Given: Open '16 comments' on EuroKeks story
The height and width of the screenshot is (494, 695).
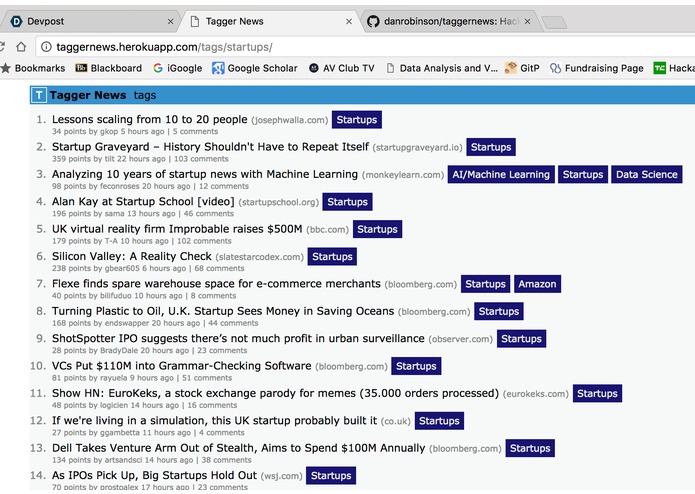Looking at the screenshot, I should [x=212, y=406].
